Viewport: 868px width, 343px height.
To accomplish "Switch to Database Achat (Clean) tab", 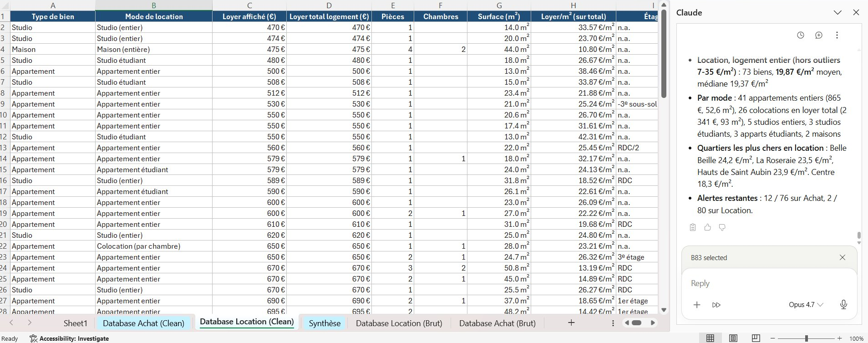I will click(x=143, y=323).
